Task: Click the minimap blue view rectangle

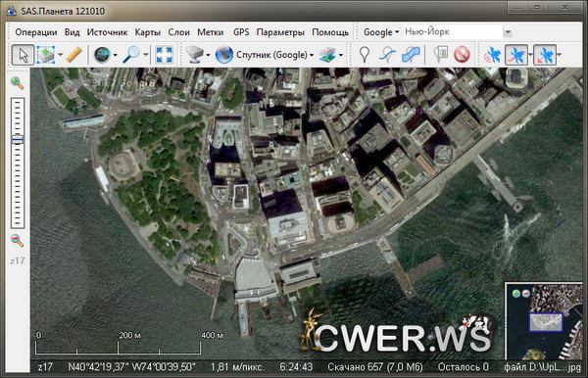Action: click(x=547, y=322)
